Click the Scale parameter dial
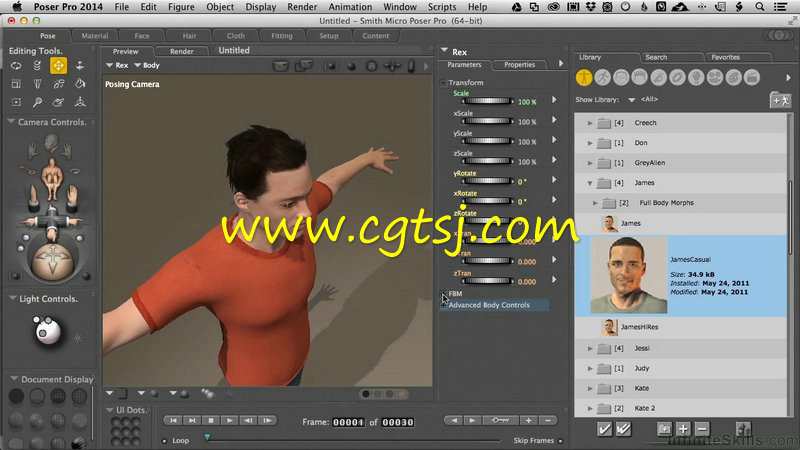Image resolution: width=800 pixels, height=450 pixels. coord(488,102)
